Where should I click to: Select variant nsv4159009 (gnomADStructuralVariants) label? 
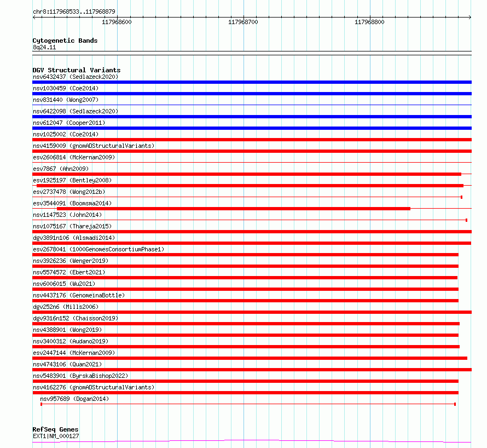click(94, 146)
